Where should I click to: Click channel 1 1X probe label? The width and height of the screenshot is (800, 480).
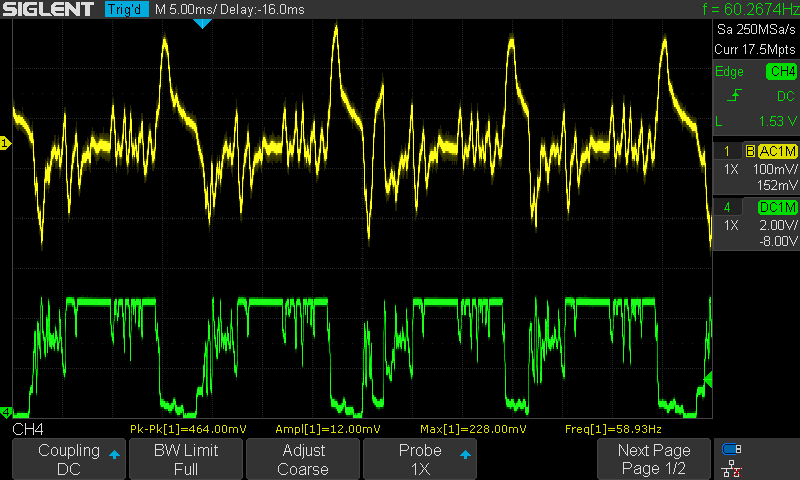(731, 169)
